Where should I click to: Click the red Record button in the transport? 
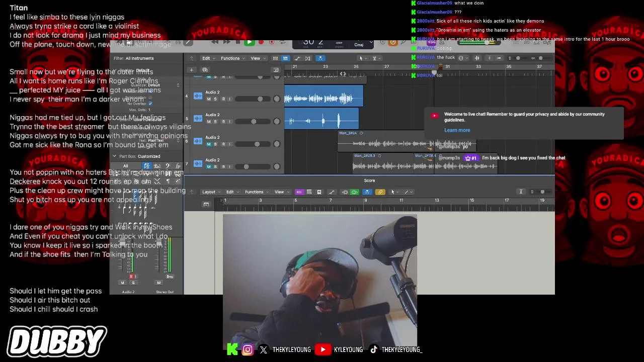[261, 42]
